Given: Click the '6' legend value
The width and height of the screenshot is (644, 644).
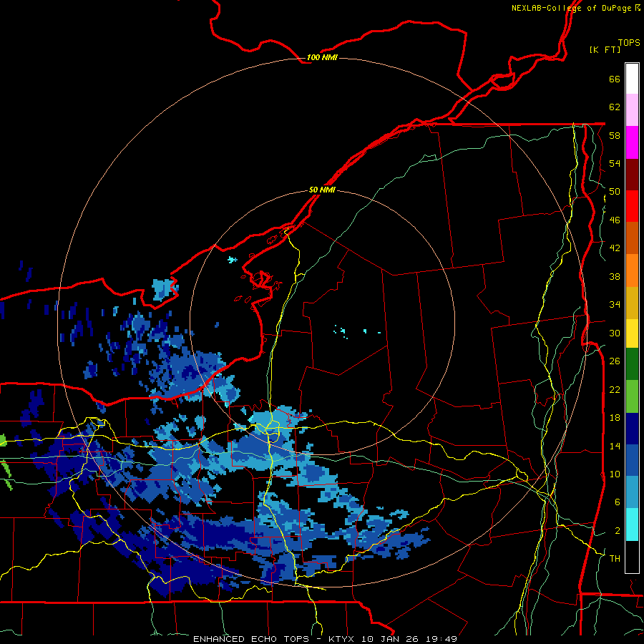Looking at the screenshot, I should click(617, 502).
